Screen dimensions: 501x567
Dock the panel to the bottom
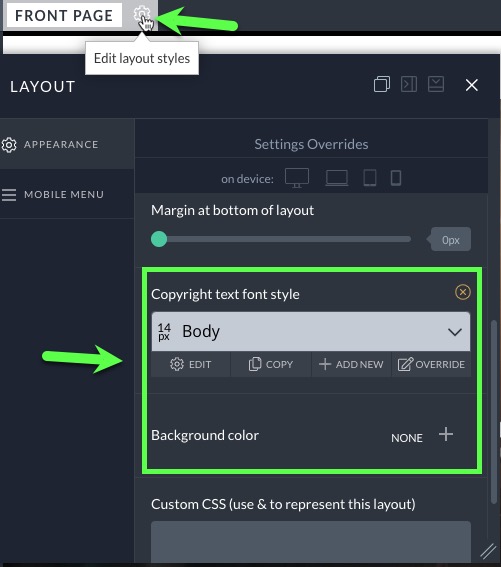pyautogui.click(x=436, y=84)
